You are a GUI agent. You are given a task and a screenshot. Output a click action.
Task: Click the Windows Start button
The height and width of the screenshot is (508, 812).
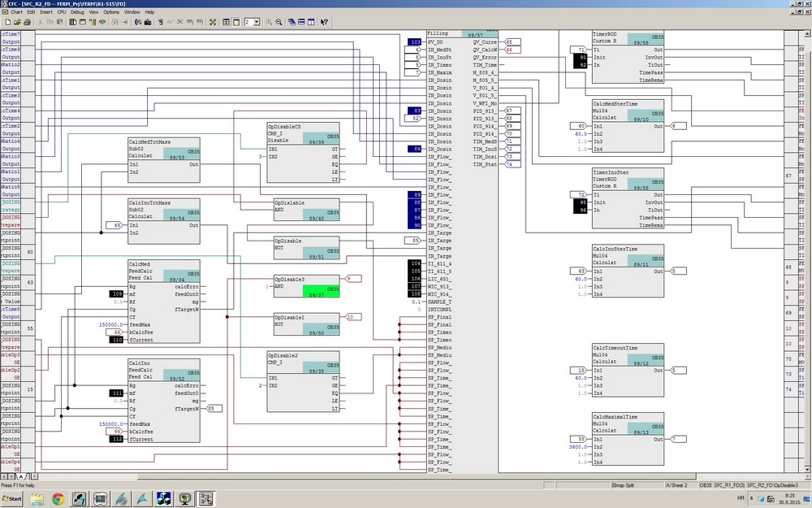[12, 499]
